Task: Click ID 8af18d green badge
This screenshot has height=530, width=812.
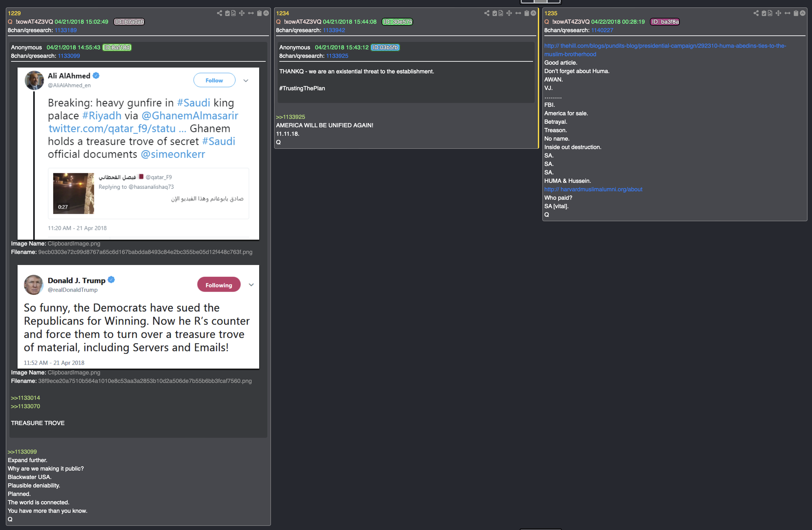Action: pyautogui.click(x=117, y=47)
